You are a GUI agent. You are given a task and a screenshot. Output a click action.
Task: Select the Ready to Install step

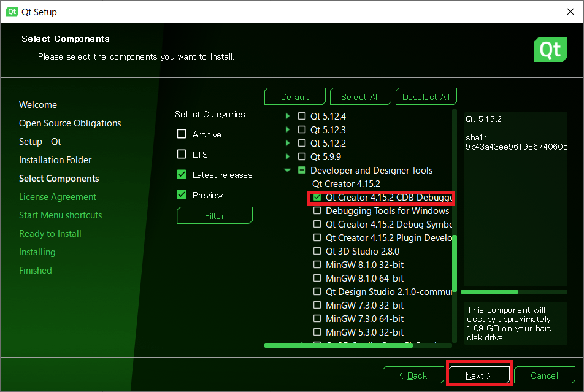(50, 234)
